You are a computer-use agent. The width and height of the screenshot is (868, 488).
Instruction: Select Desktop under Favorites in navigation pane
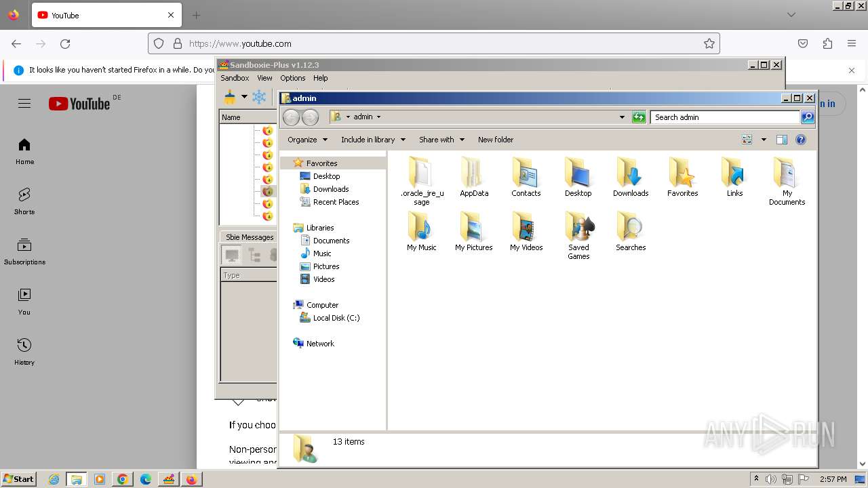(319, 176)
